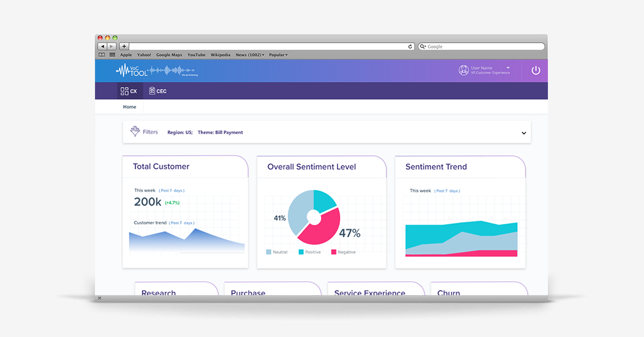Click the Customer trend label
Image resolution: width=644 pixels, height=337 pixels.
click(x=150, y=223)
